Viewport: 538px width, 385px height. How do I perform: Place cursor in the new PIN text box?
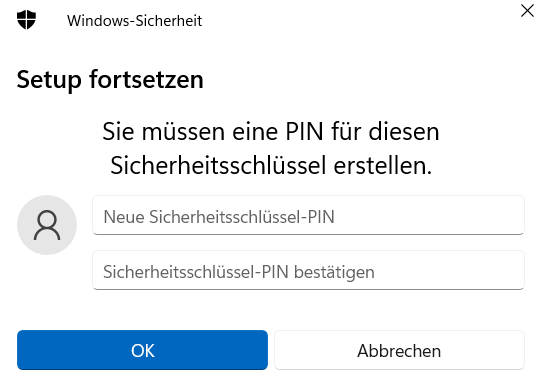tap(308, 215)
